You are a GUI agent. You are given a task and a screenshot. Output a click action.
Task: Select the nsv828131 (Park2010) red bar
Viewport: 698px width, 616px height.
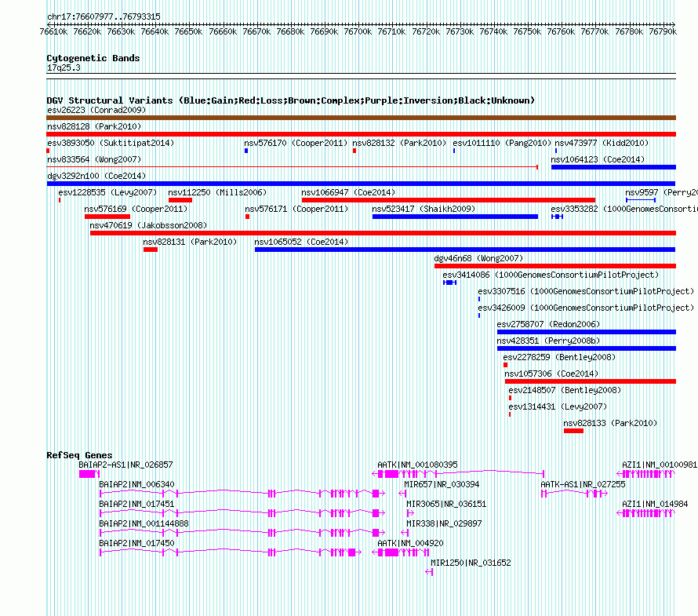[151, 250]
